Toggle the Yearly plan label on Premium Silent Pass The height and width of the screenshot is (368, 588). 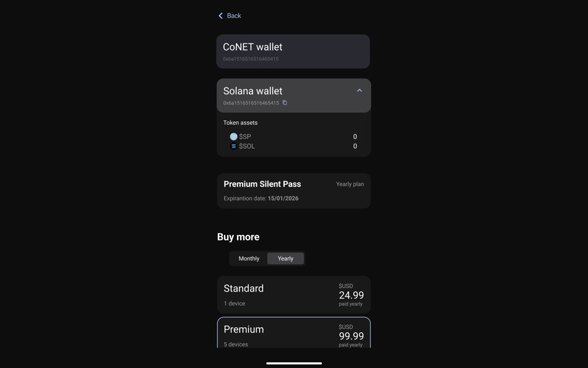click(350, 183)
